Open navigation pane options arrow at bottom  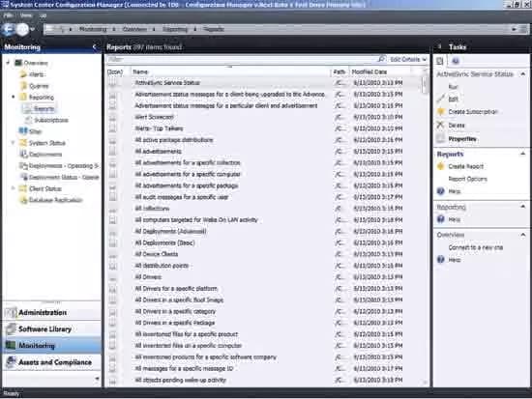tap(97, 379)
